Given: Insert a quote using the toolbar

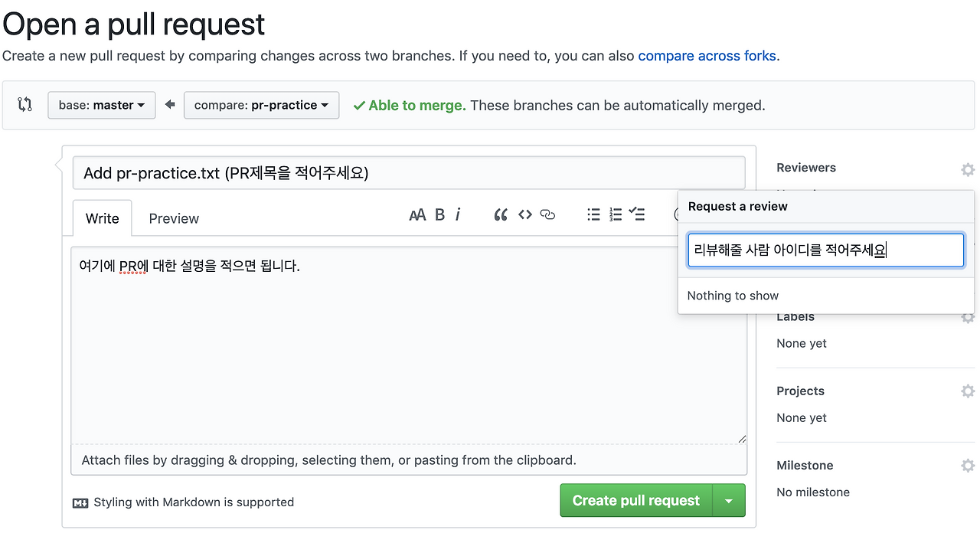Looking at the screenshot, I should [x=501, y=215].
